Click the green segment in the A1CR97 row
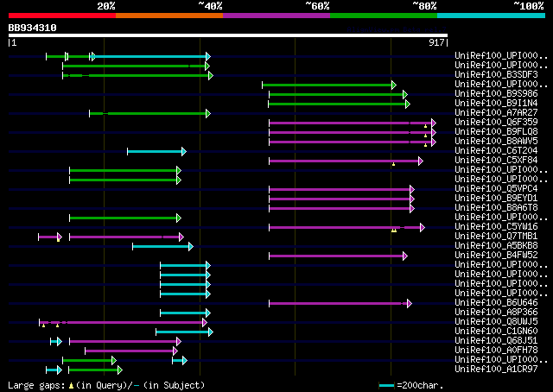Screen dimensions: 553x392 point(96,370)
